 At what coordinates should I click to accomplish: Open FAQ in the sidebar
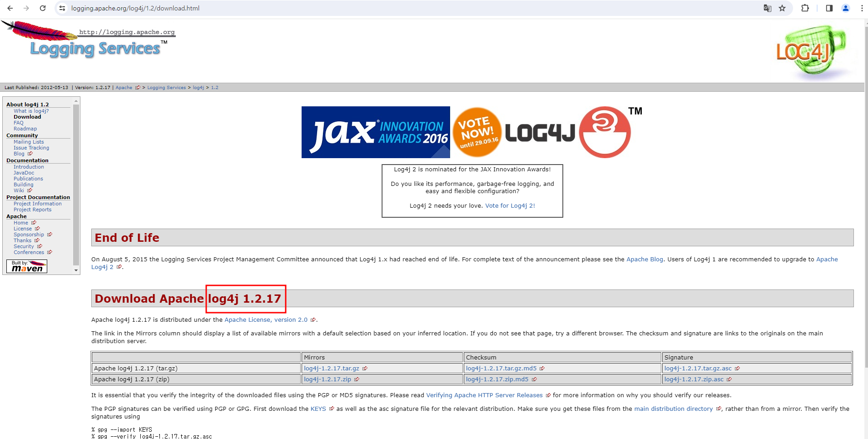point(18,123)
